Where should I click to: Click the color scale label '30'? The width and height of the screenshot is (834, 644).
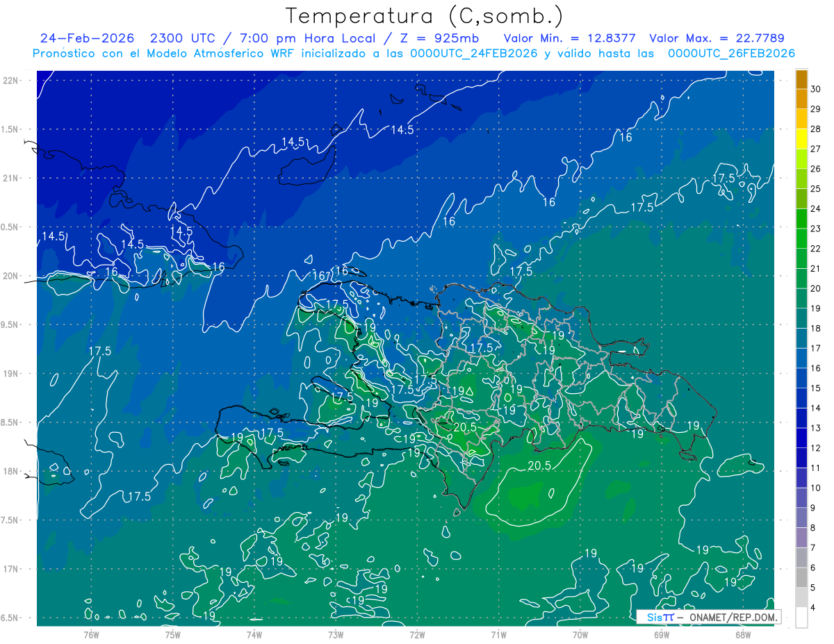click(816, 89)
